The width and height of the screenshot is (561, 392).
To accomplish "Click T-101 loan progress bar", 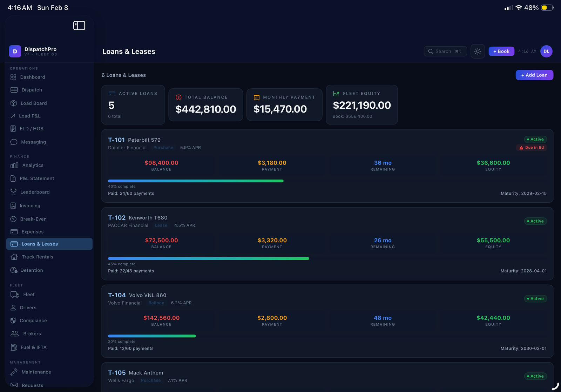I will (196, 181).
